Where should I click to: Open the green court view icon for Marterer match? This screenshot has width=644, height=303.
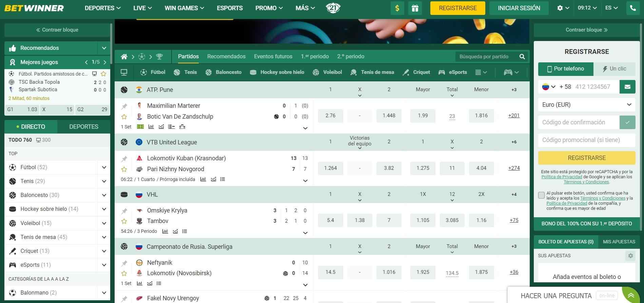click(x=140, y=127)
